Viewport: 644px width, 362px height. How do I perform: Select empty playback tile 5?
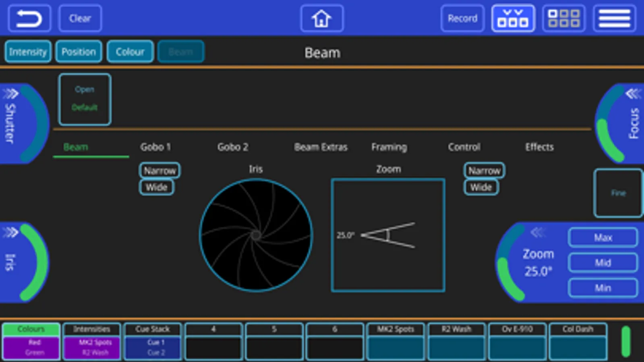pos(274,341)
